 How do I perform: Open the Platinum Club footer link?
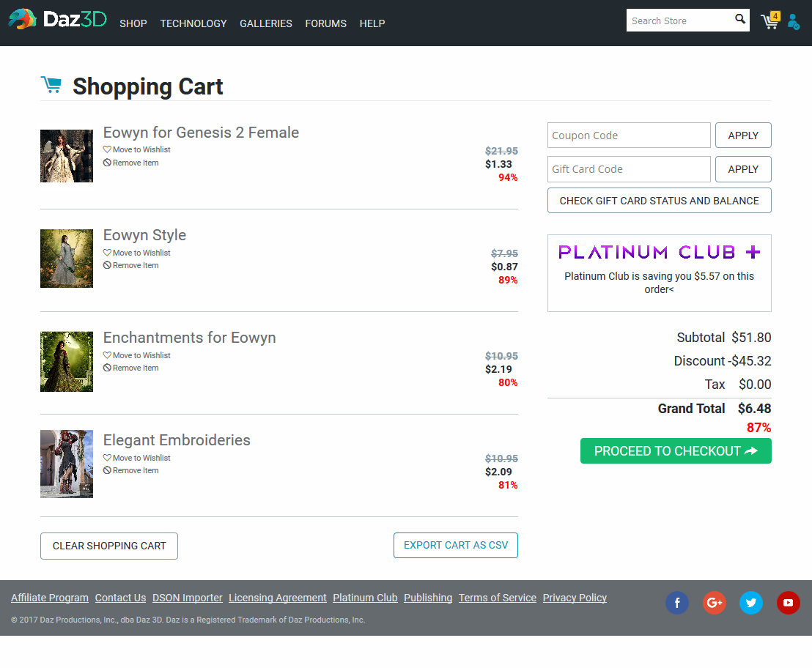pos(365,598)
